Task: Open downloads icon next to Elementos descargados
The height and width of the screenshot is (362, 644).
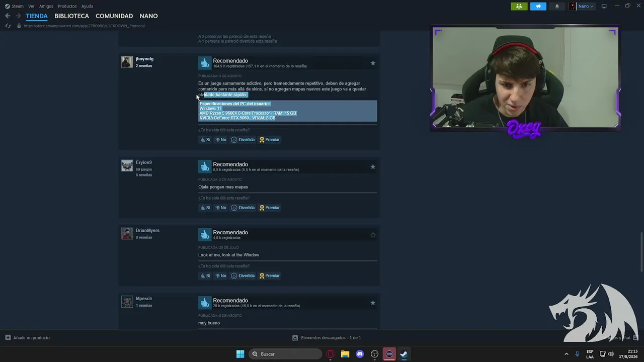Action: click(x=295, y=338)
